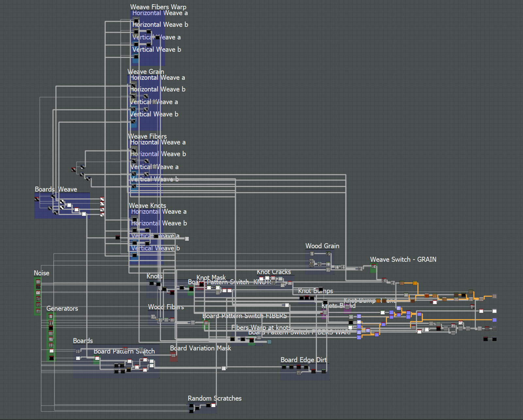Viewport: 523px width, 420px height.
Task: Select the 'Fibers Warp at knots' label
Action: [x=261, y=328]
